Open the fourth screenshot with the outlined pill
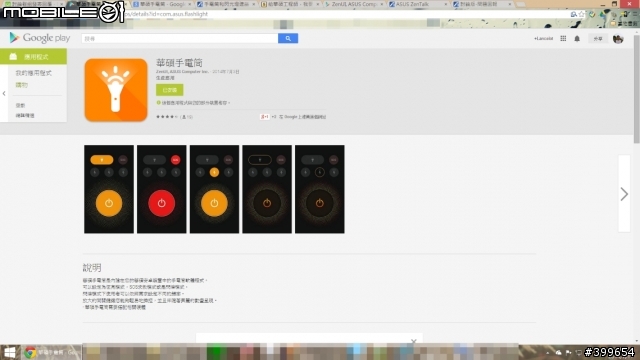 click(267, 189)
